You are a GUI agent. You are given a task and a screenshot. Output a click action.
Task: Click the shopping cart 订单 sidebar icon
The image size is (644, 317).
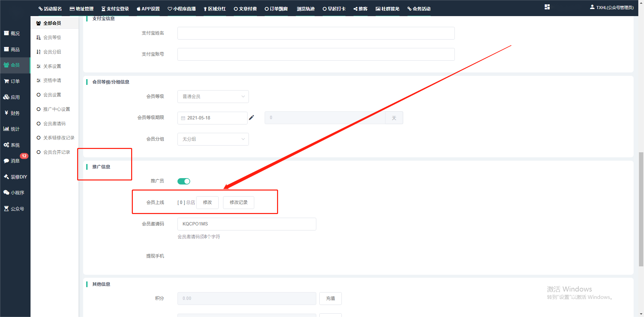[6, 81]
